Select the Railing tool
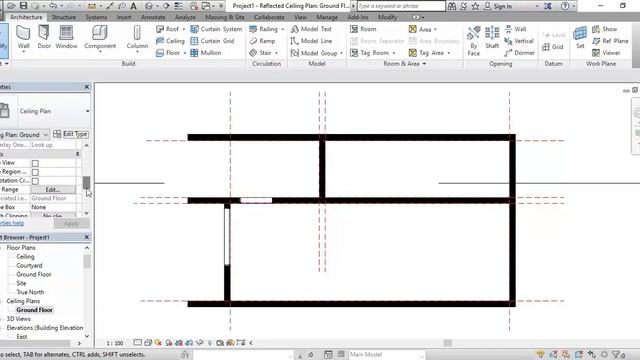Screen dimensions: 640x360 click(x=263, y=29)
